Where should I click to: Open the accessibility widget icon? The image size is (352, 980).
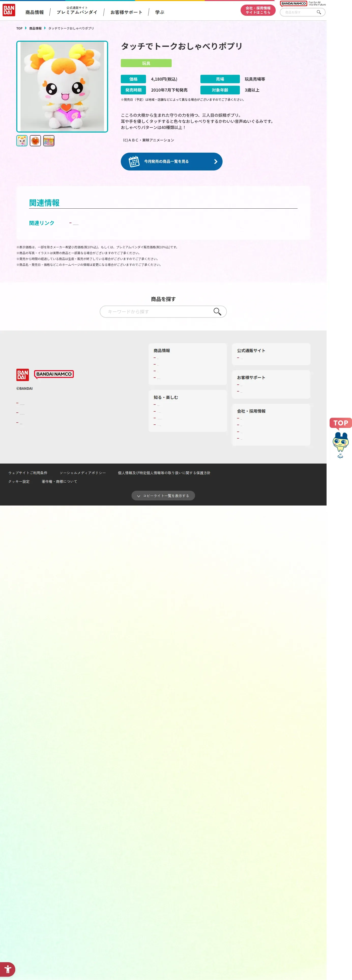pos(8,969)
